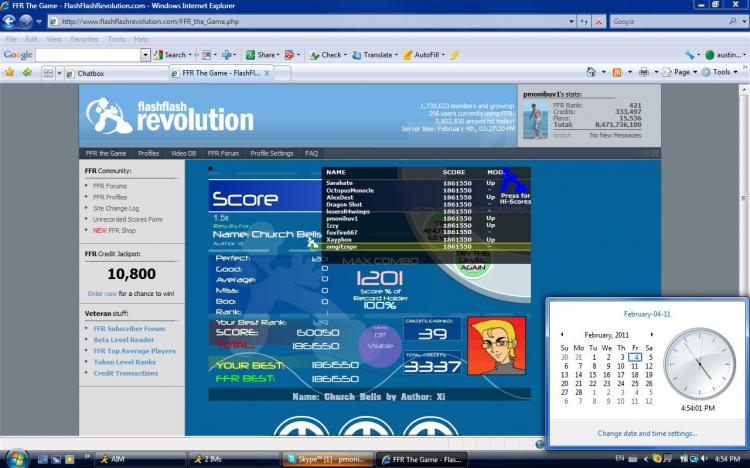Image resolution: width=750 pixels, height=468 pixels.
Task: Open the FFR Top Average Players link
Action: click(x=134, y=351)
